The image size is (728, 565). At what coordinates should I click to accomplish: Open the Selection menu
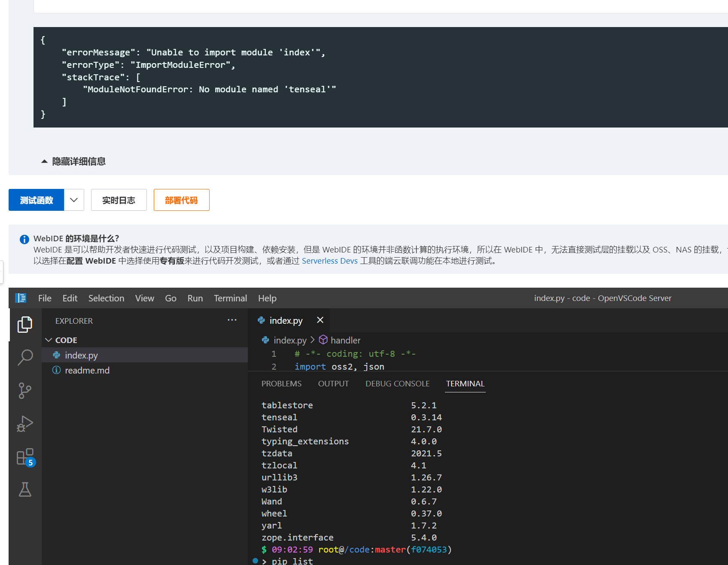coord(106,298)
